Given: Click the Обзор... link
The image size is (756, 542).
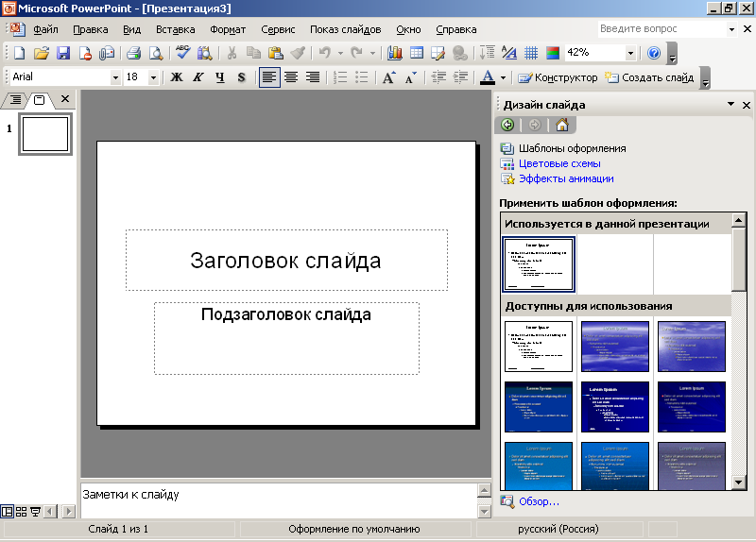Looking at the screenshot, I should 539,501.
